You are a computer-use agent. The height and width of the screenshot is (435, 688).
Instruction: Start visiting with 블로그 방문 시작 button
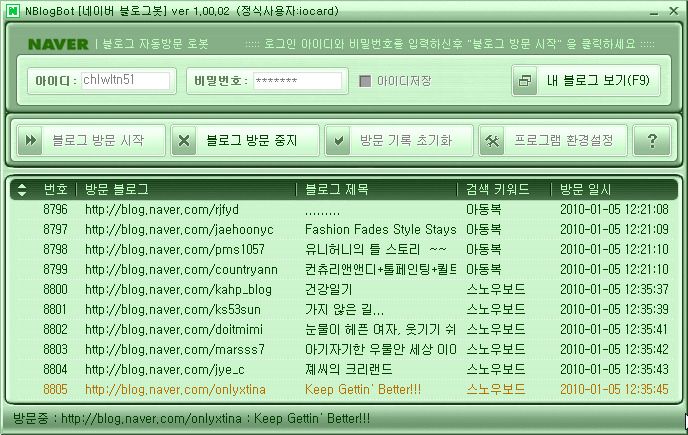point(91,140)
